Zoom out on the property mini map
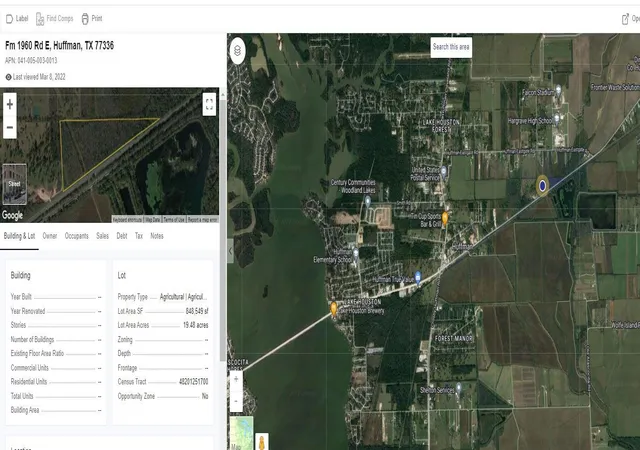Image resolution: width=640 pixels, height=450 pixels. coord(10,127)
